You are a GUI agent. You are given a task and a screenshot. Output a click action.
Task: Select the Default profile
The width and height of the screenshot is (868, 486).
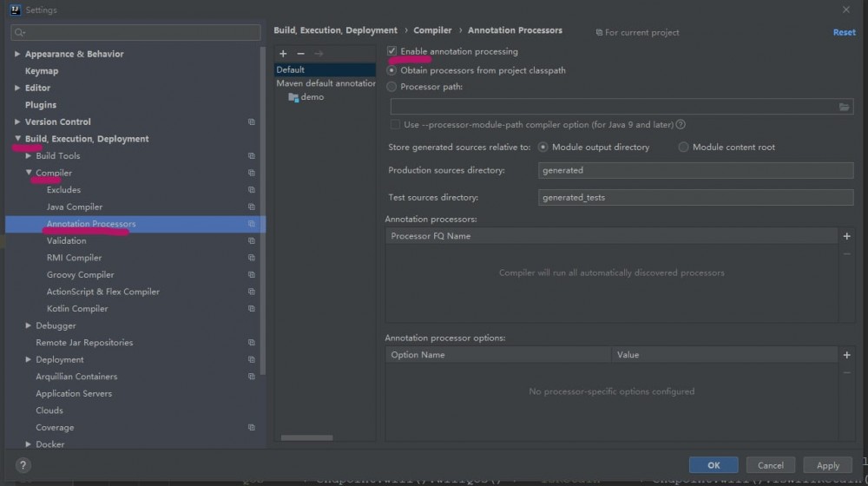pyautogui.click(x=325, y=69)
